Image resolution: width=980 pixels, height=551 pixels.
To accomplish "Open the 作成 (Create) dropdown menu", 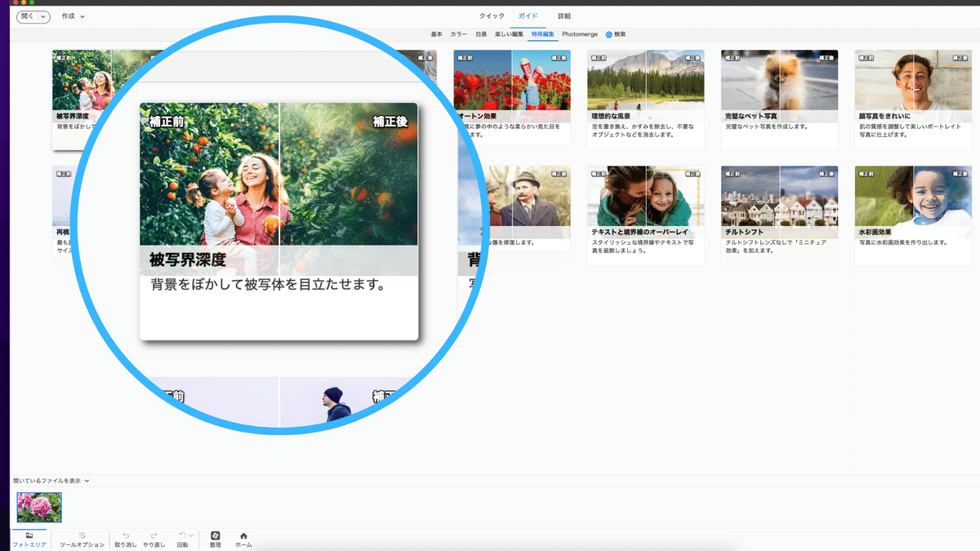I will tap(73, 16).
